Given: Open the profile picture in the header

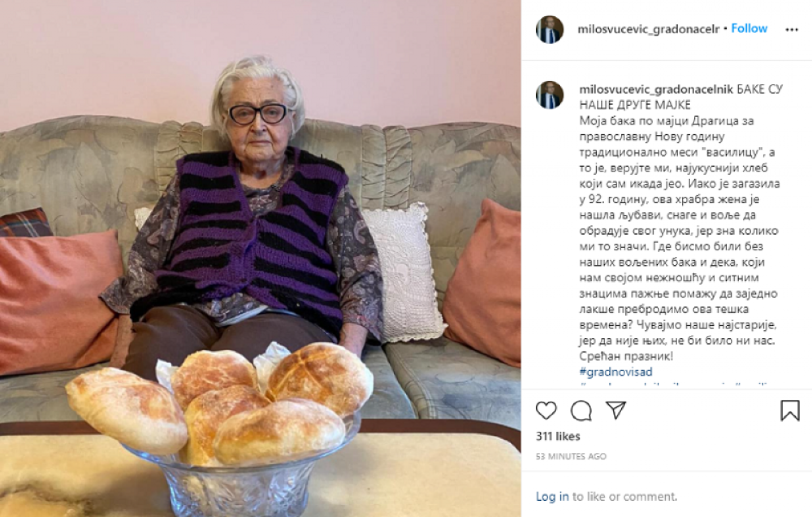Looking at the screenshot, I should (x=550, y=29).
